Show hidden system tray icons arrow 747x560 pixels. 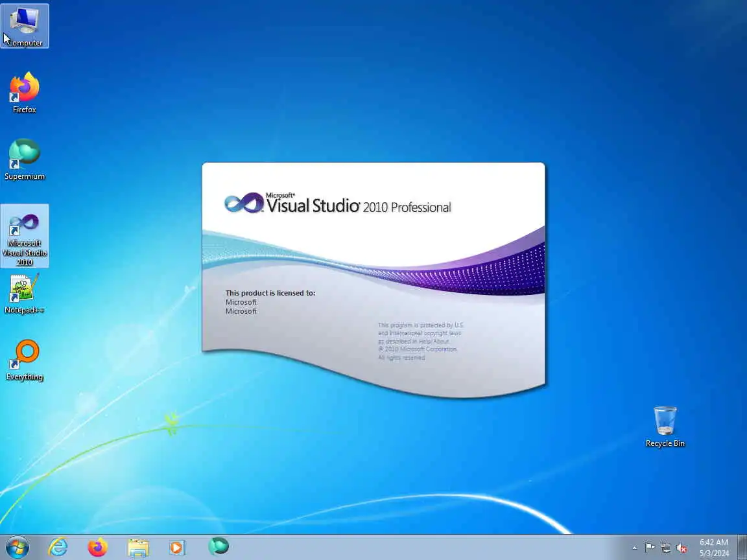click(635, 548)
